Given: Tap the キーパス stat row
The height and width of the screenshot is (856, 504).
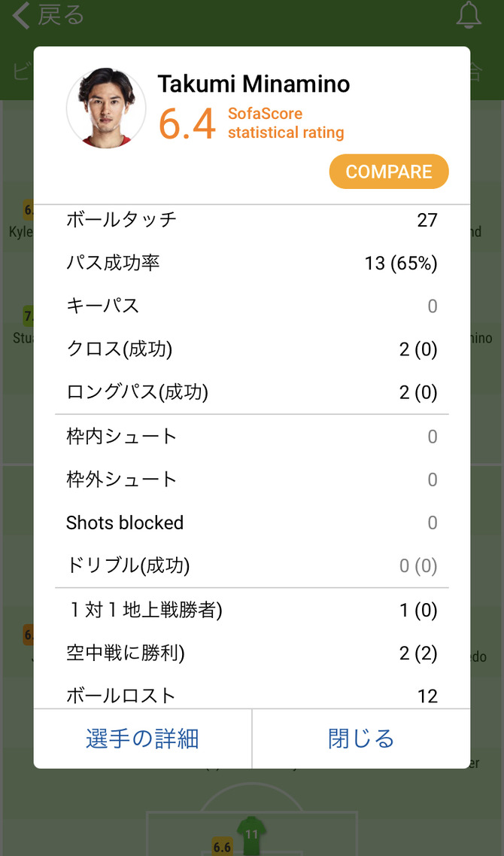Looking at the screenshot, I should 252,306.
